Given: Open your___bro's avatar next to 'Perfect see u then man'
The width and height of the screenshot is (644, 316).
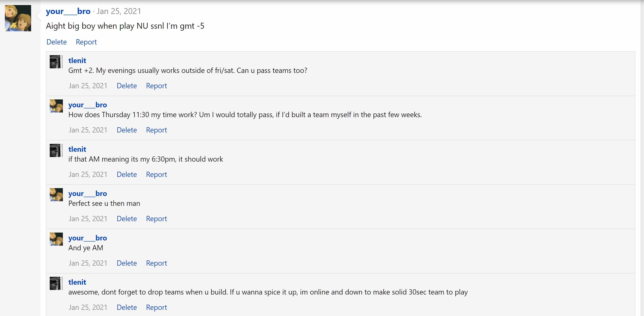Looking at the screenshot, I should click(56, 194).
